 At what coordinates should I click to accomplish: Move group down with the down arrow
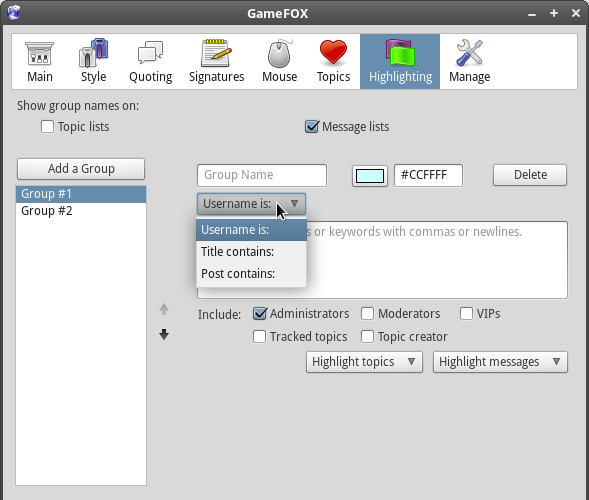(x=164, y=334)
